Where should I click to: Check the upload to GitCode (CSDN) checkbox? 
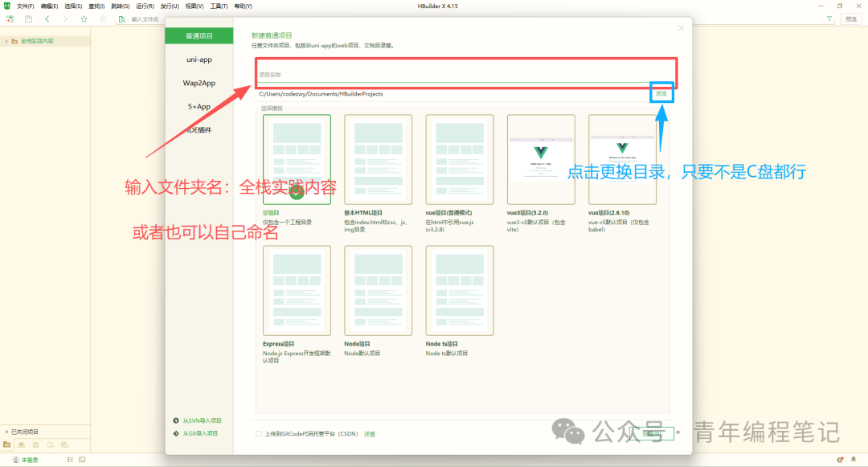click(259, 434)
